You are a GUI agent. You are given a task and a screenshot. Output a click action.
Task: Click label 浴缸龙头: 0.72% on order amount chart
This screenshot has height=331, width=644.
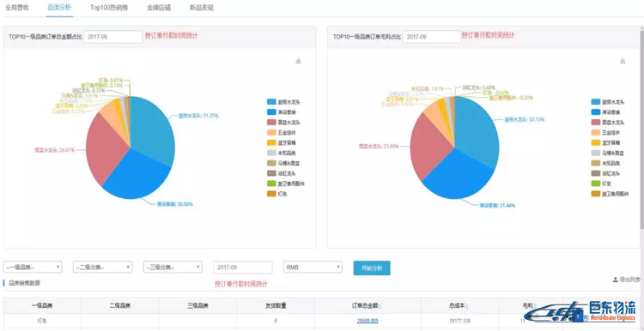(88, 90)
